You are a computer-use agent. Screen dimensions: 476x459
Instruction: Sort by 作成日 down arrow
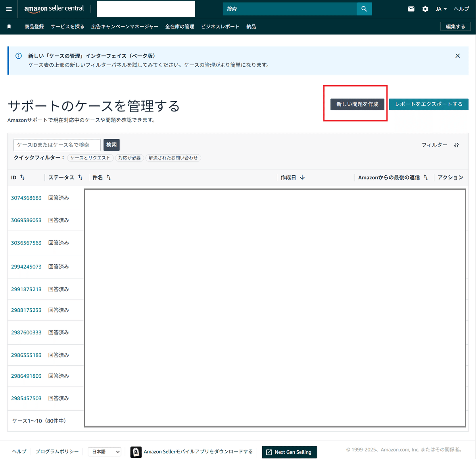point(302,177)
